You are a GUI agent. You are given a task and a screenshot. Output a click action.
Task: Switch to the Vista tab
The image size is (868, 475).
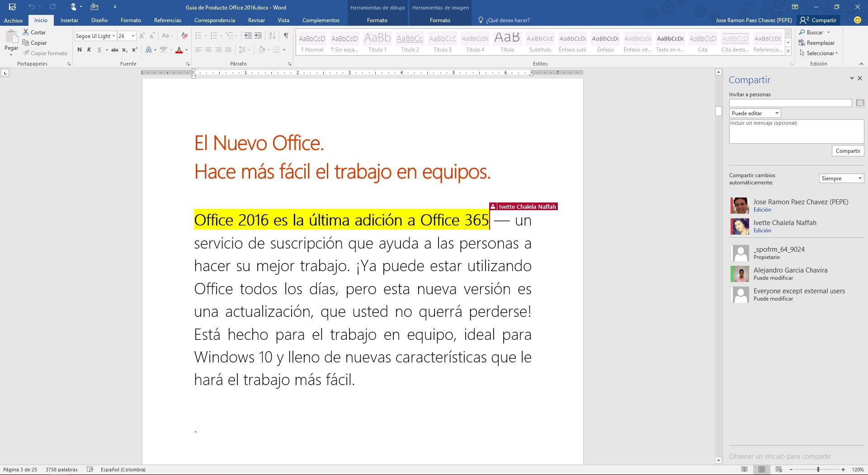tap(283, 20)
